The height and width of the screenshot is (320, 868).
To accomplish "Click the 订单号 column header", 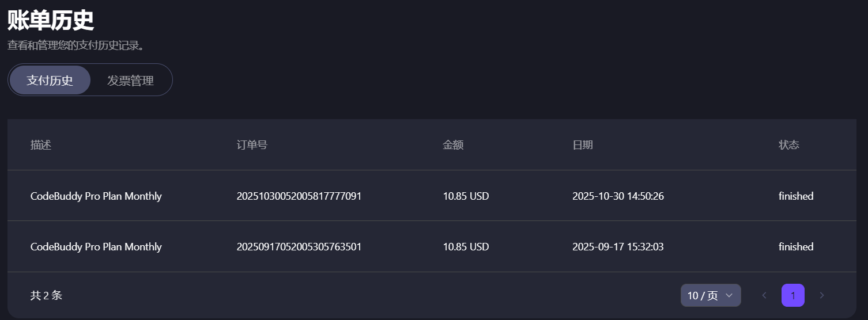I will tap(252, 145).
